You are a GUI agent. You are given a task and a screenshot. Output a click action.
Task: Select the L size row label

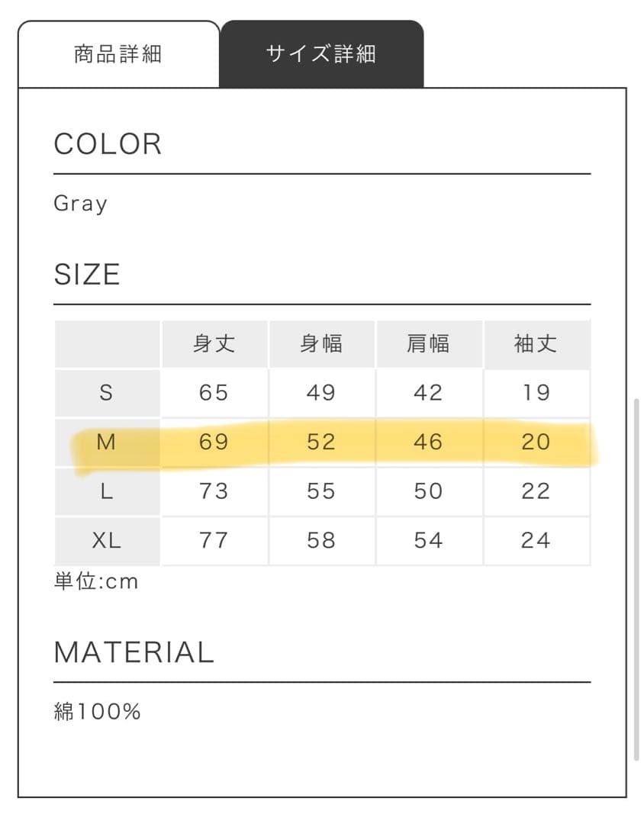[x=107, y=491]
